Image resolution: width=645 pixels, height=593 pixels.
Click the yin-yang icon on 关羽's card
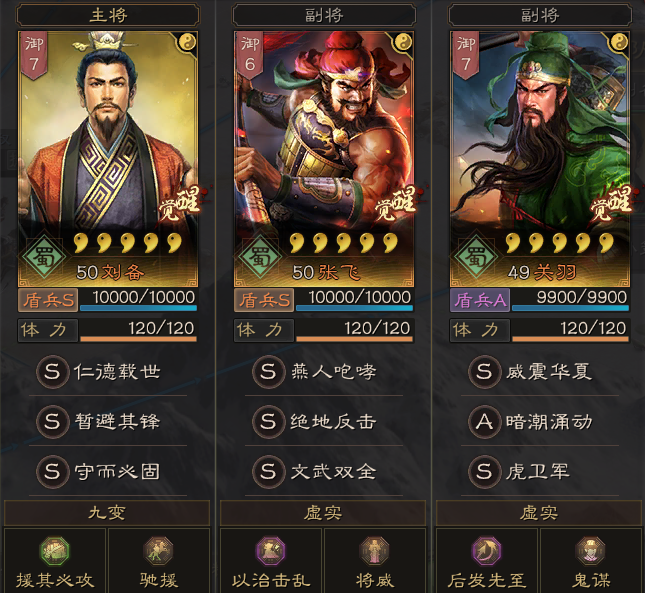tap(619, 42)
